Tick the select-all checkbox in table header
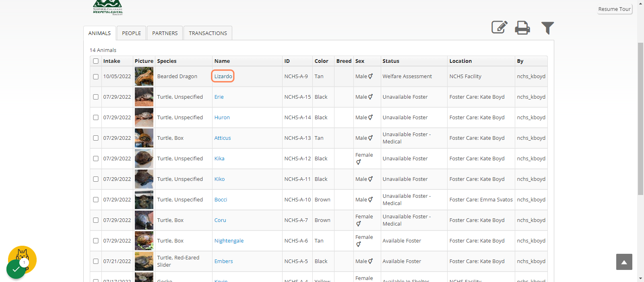Viewport: 644px width, 282px height. (x=96, y=61)
